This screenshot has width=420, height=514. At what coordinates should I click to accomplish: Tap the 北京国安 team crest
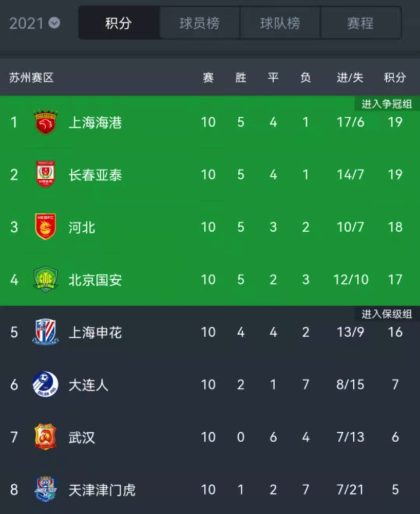(46, 279)
